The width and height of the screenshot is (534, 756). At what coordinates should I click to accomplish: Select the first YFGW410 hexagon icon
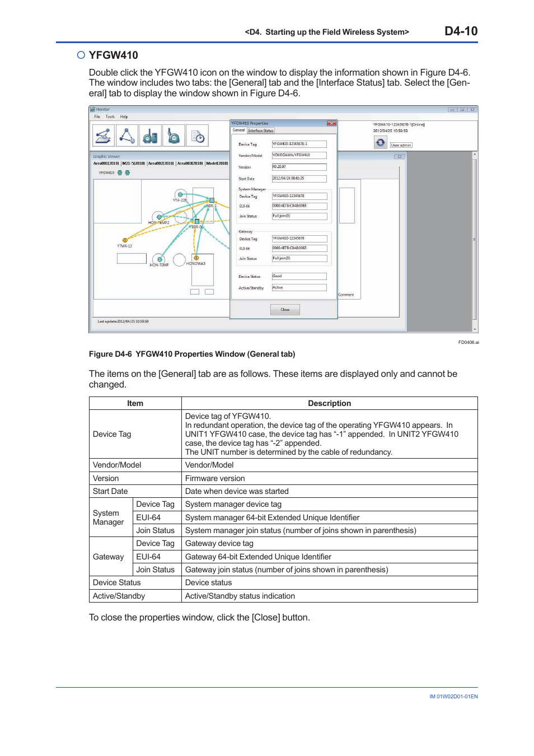click(x=120, y=172)
